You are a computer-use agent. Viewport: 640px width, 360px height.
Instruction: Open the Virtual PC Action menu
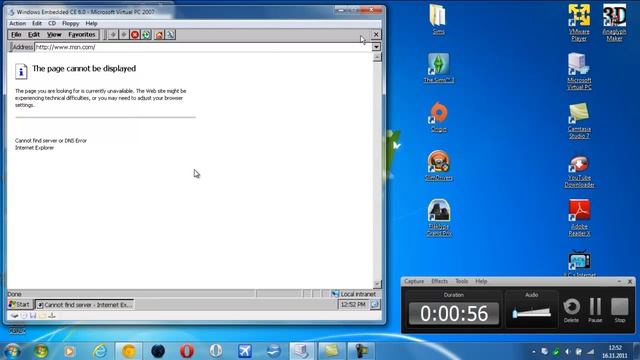coord(18,24)
